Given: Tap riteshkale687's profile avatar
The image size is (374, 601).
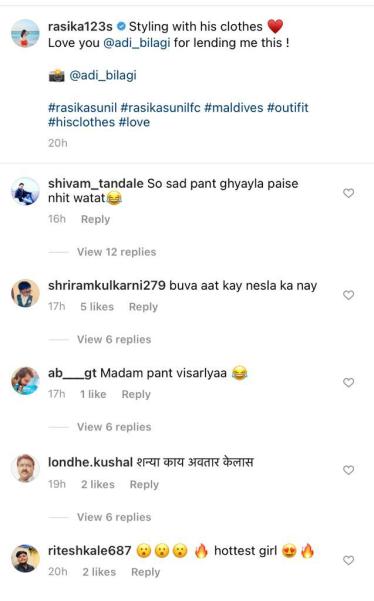Looking at the screenshot, I should pos(25,559).
